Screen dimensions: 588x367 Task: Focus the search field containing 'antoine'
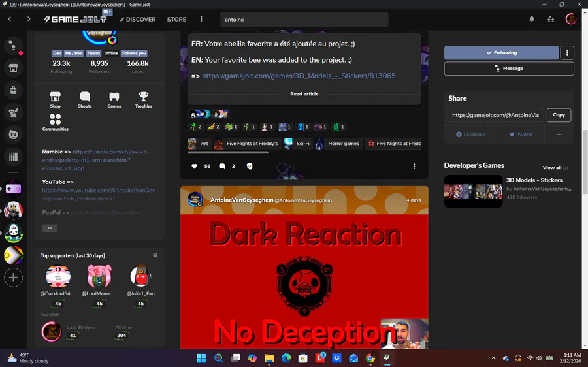304,20
